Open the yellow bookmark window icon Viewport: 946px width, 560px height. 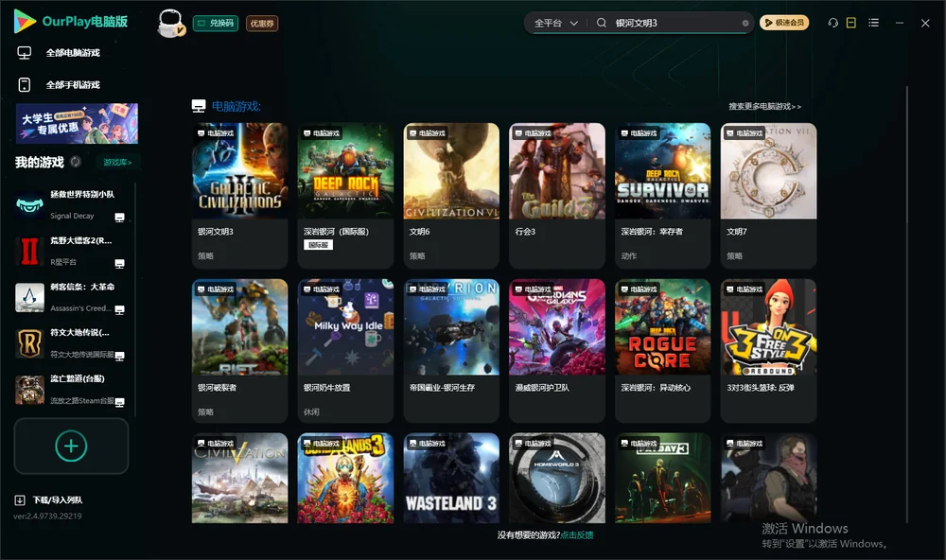pos(850,23)
